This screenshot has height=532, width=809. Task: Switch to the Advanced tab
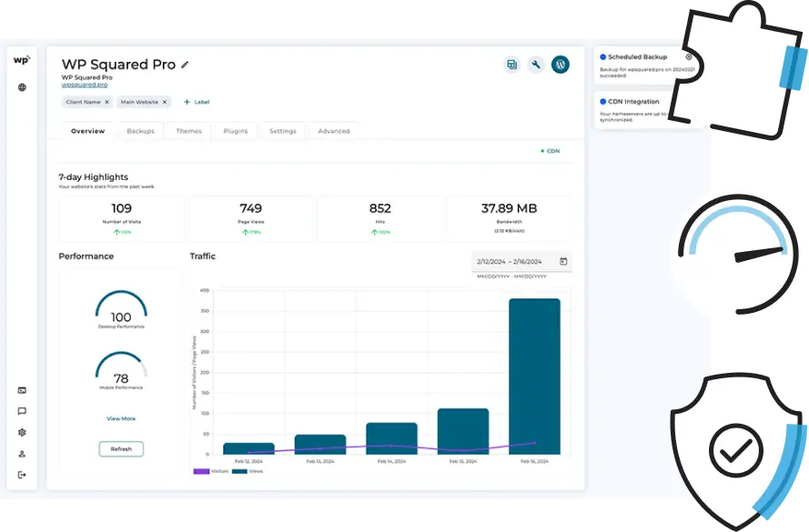[x=334, y=131]
